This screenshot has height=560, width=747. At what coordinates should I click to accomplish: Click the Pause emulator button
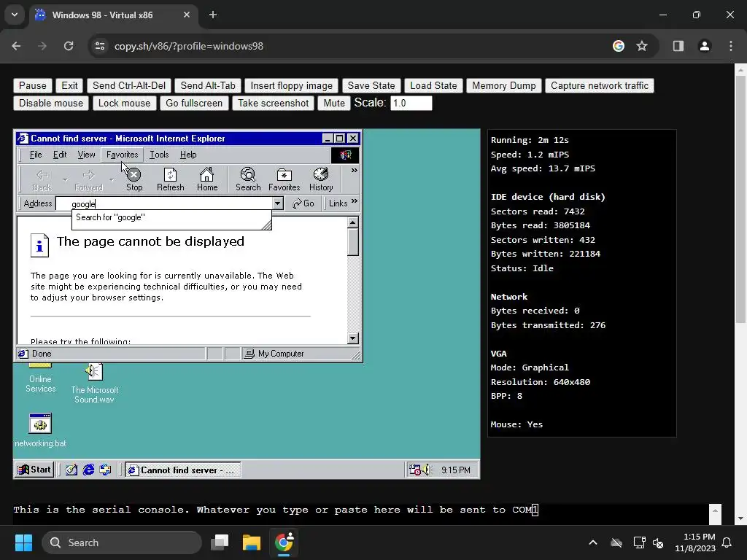pyautogui.click(x=32, y=86)
